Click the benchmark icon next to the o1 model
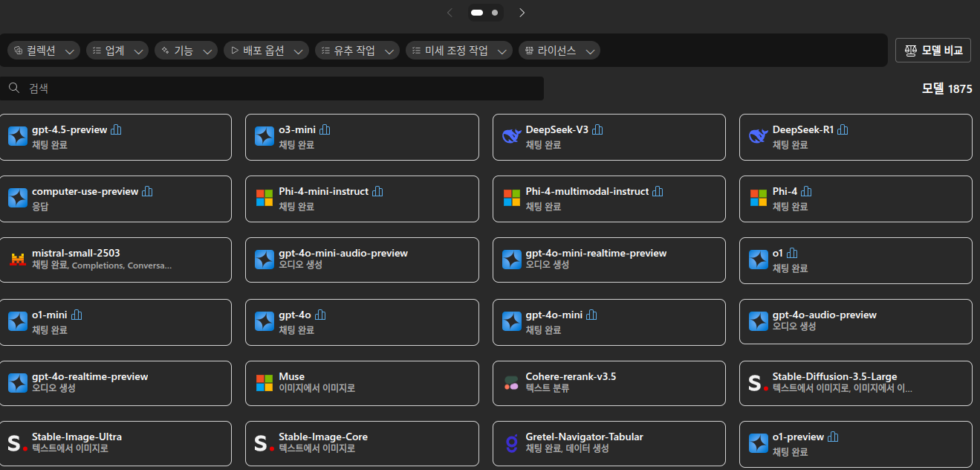Viewport: 980px width, 470px height. (792, 253)
